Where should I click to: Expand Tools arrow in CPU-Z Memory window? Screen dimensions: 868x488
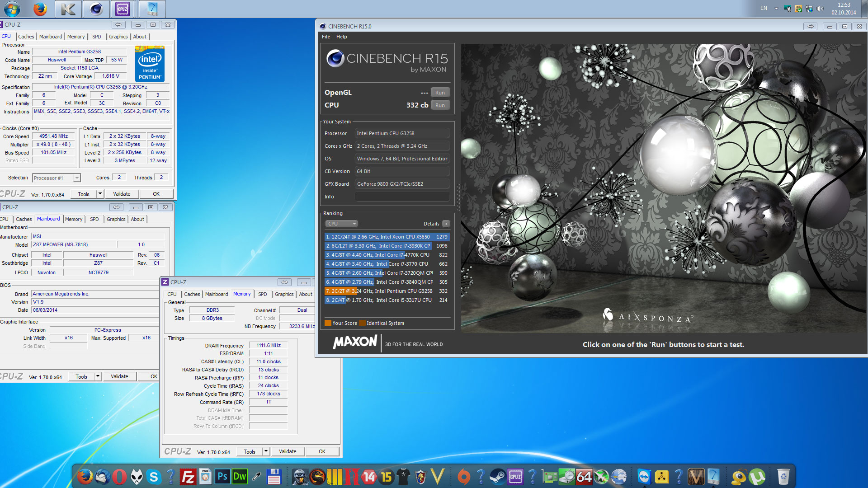pos(266,451)
